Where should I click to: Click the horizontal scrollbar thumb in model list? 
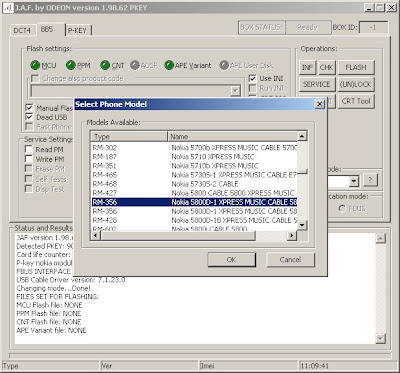[x=178, y=236]
